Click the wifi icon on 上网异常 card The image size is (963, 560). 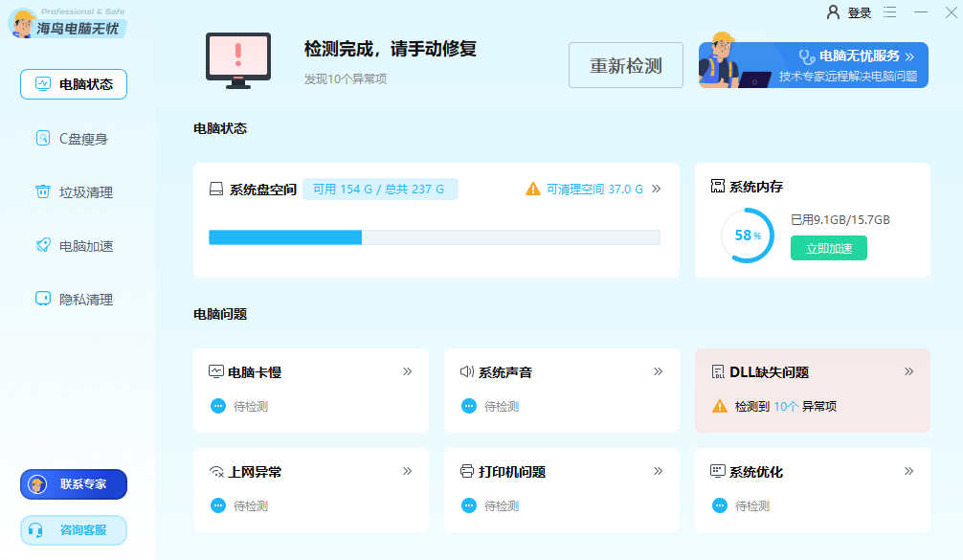click(214, 471)
